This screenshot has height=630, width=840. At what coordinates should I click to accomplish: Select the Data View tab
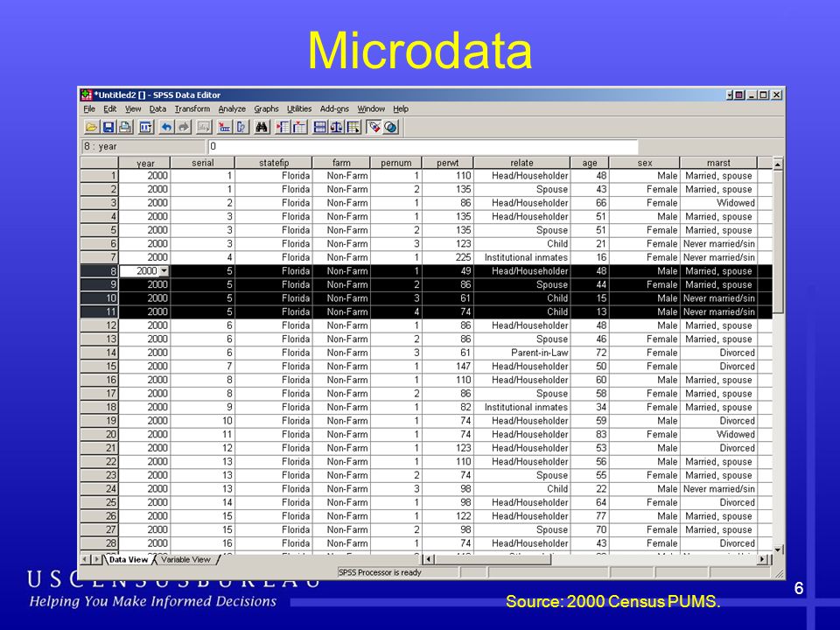tap(128, 559)
